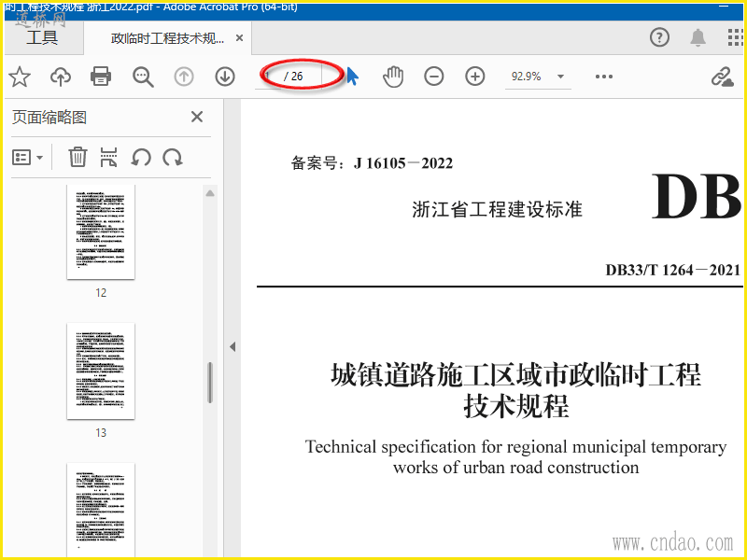Click the 备案号 J 16105—2022 text
The width and height of the screenshot is (747, 560).
[372, 163]
